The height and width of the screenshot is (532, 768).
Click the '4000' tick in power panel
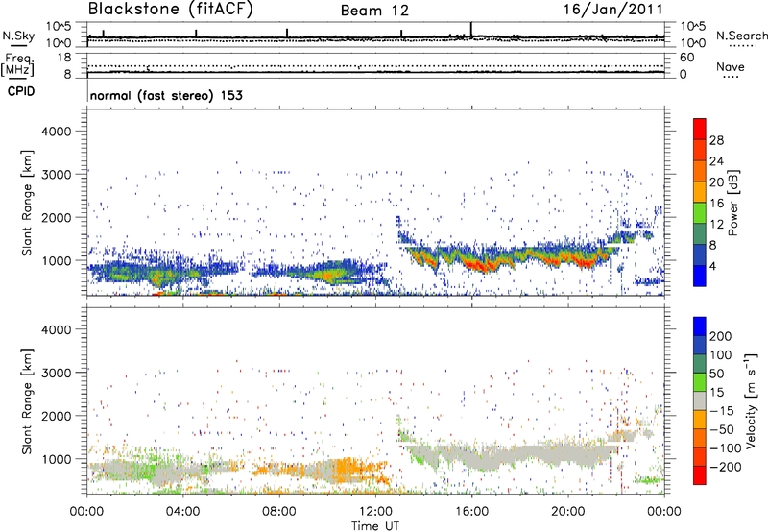[56, 132]
